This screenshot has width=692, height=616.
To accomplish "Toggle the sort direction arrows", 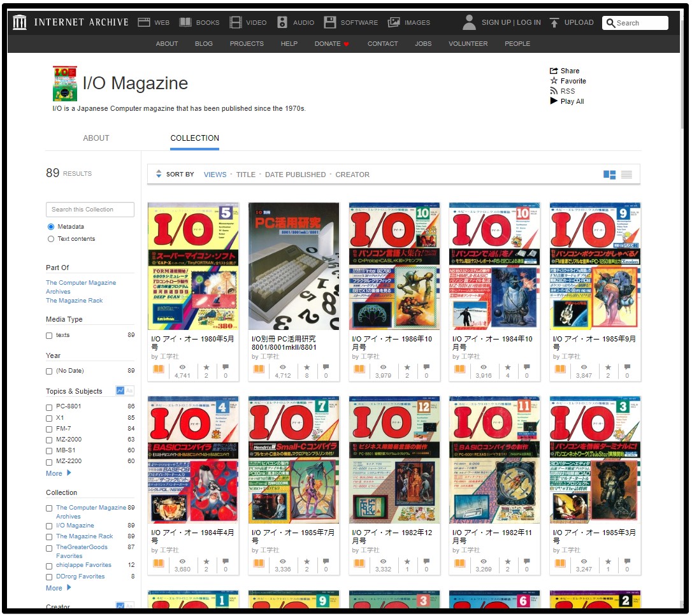I will coord(159,174).
